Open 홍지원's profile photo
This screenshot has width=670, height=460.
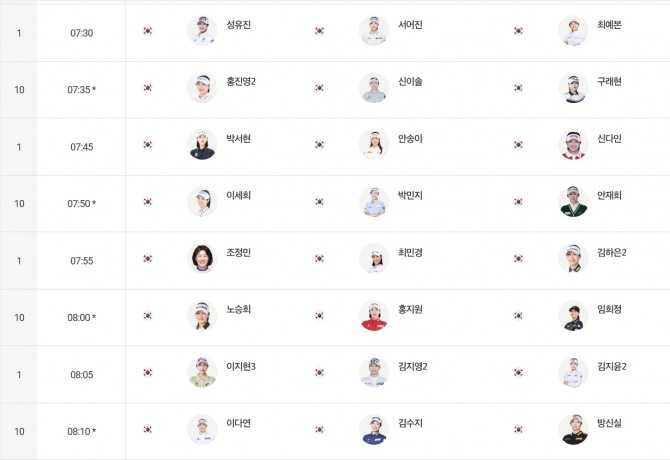[x=374, y=315]
